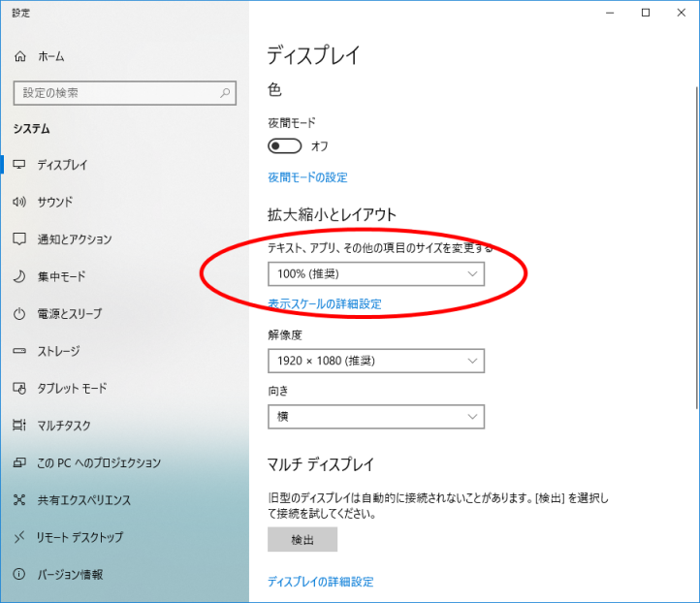Close the 設定 window
The image size is (700, 603).
click(682, 13)
